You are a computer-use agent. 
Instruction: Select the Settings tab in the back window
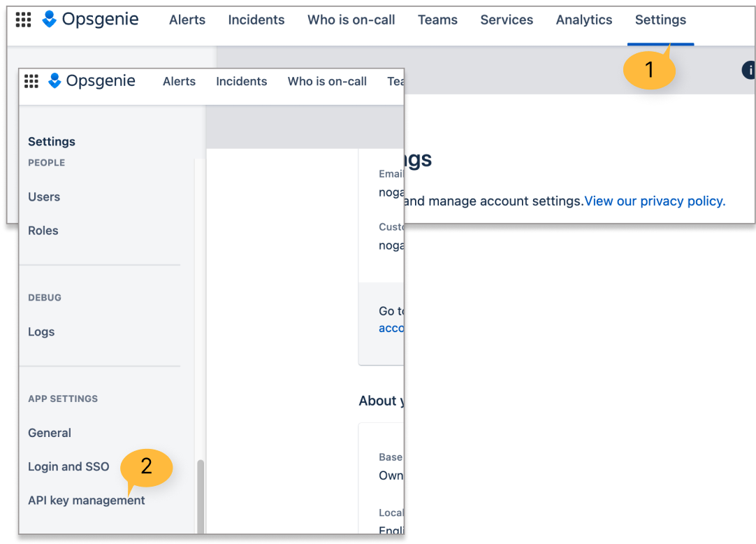[660, 20]
